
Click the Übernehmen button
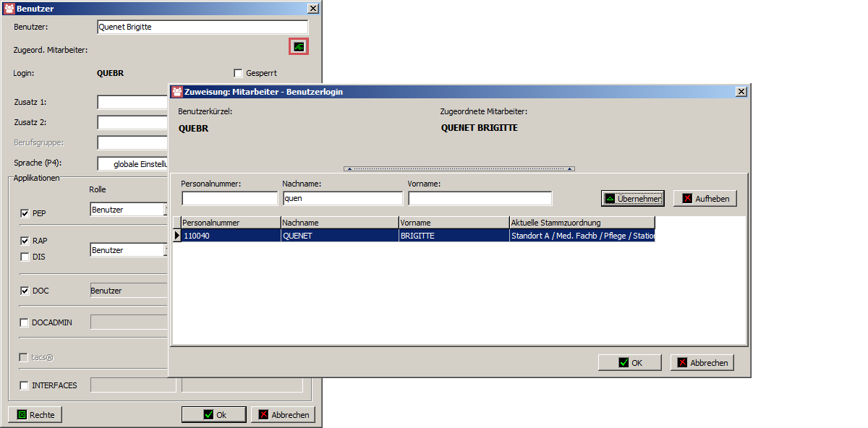tap(631, 198)
